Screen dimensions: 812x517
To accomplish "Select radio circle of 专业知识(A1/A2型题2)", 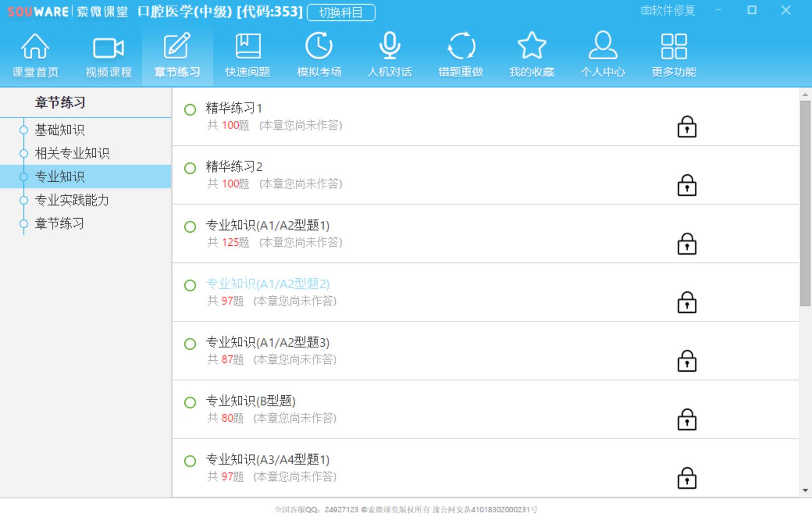I will pyautogui.click(x=190, y=285).
